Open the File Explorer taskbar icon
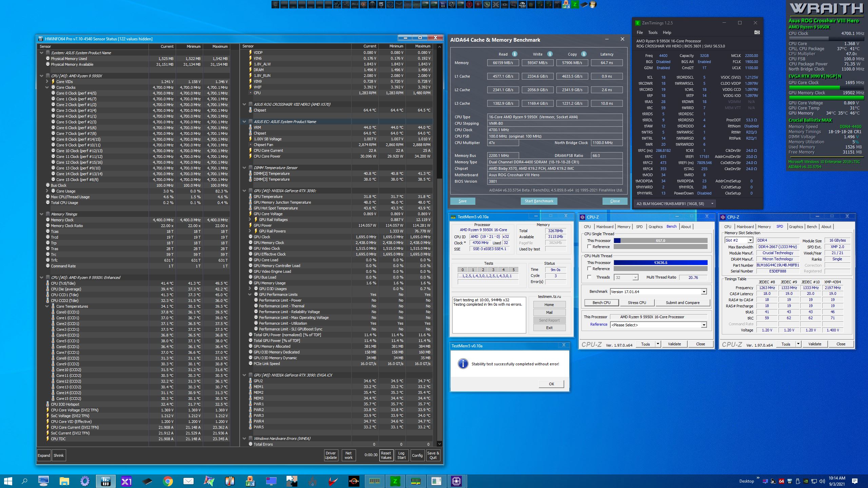Viewport: 868px width, 488px height. point(64,481)
